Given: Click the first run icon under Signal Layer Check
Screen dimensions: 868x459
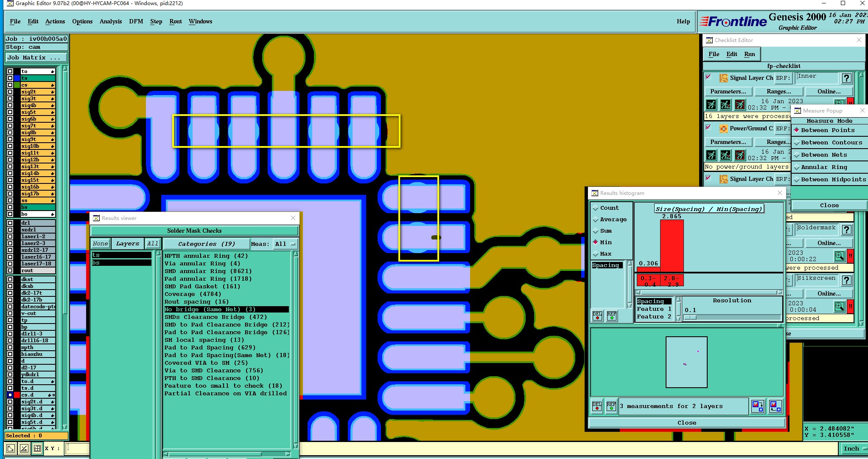Looking at the screenshot, I should pyautogui.click(x=711, y=104).
